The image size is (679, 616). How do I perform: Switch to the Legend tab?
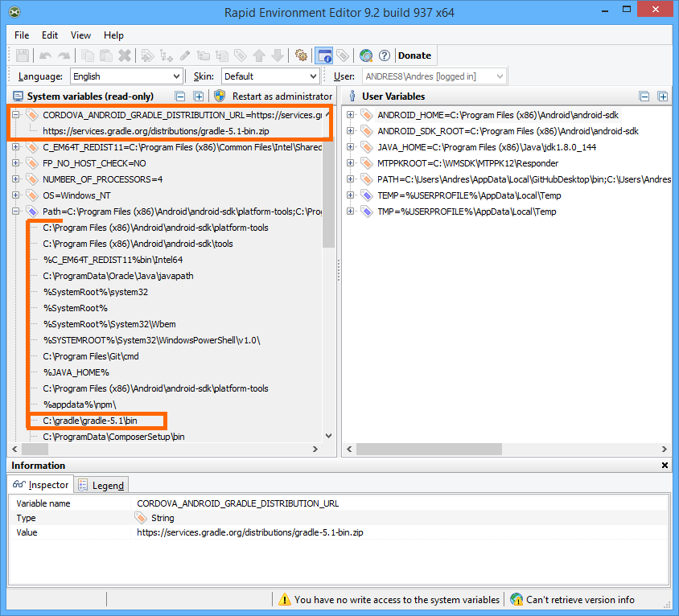(101, 485)
